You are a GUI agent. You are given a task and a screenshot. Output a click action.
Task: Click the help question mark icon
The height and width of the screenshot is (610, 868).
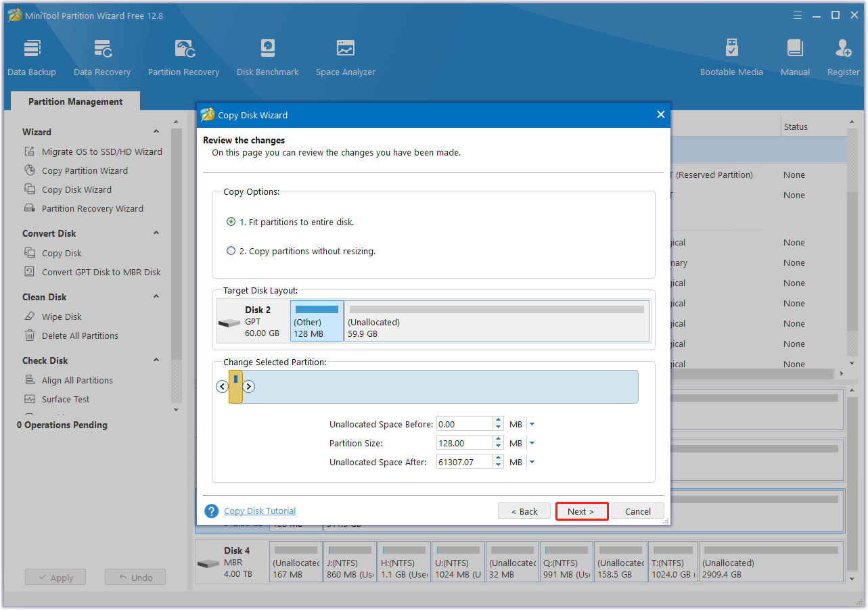coord(212,511)
